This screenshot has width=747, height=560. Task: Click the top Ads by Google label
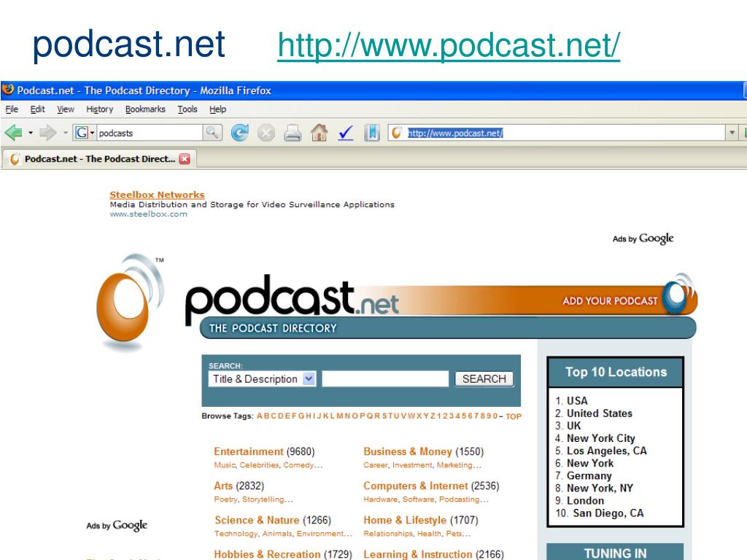[643, 238]
